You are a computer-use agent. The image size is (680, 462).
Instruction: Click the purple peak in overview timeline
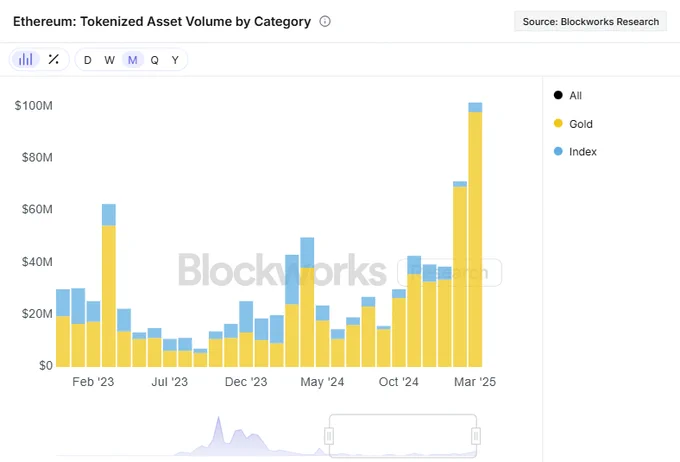pyautogui.click(x=219, y=427)
